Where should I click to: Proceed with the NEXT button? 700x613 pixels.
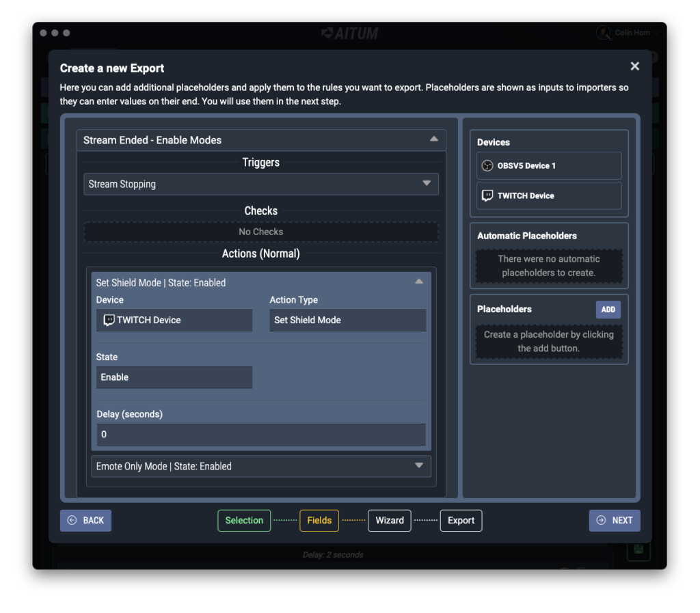[615, 520]
